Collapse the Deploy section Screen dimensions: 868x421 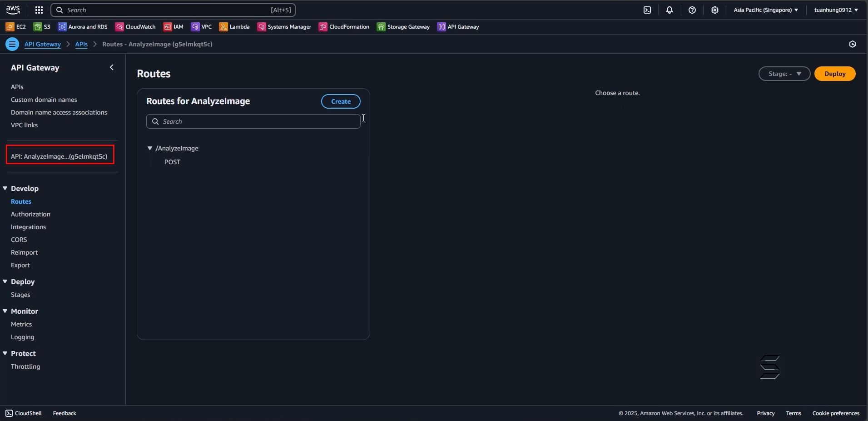click(5, 281)
